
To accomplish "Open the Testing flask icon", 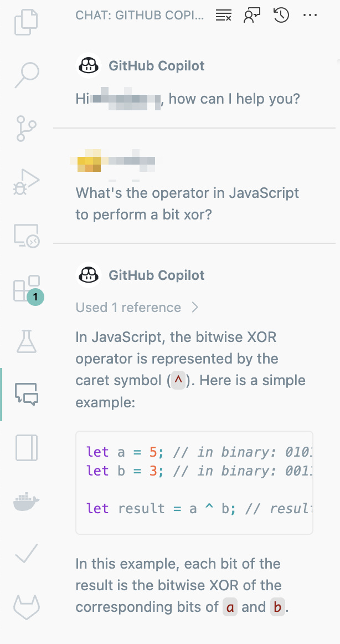I will pyautogui.click(x=27, y=341).
